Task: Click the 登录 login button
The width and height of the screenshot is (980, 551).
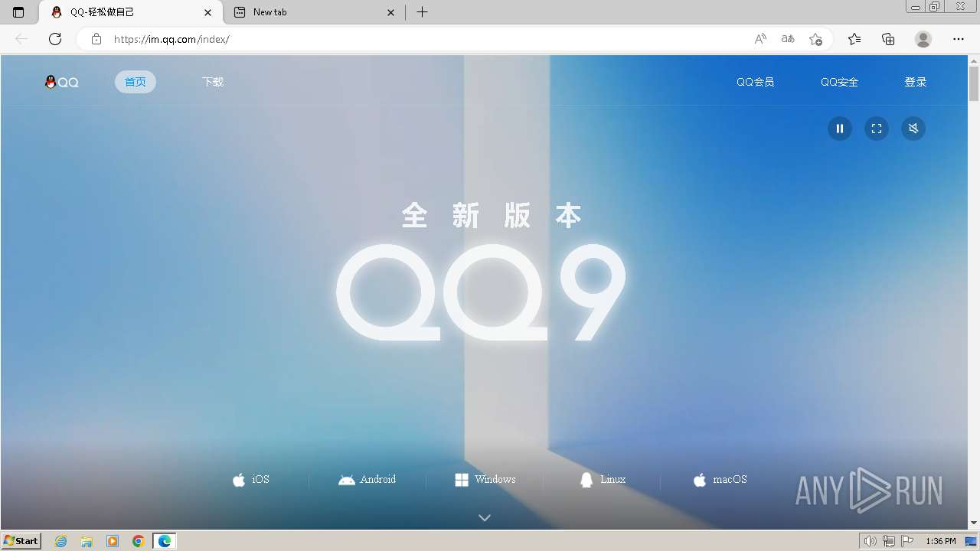Action: [916, 82]
